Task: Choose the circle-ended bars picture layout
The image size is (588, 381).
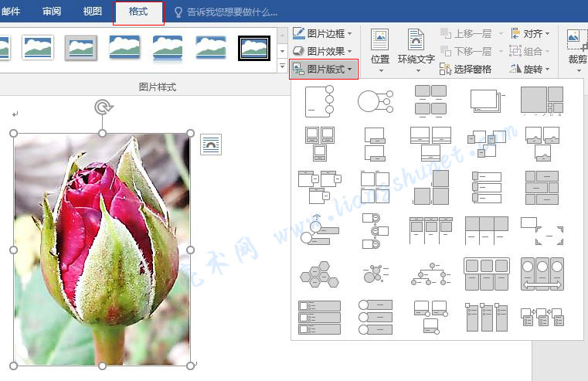Action: (x=376, y=317)
